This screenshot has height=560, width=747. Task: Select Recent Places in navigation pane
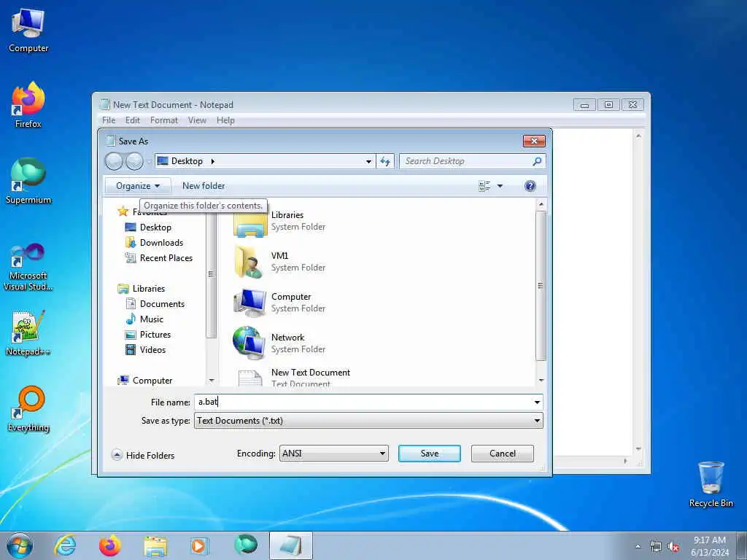(158, 258)
